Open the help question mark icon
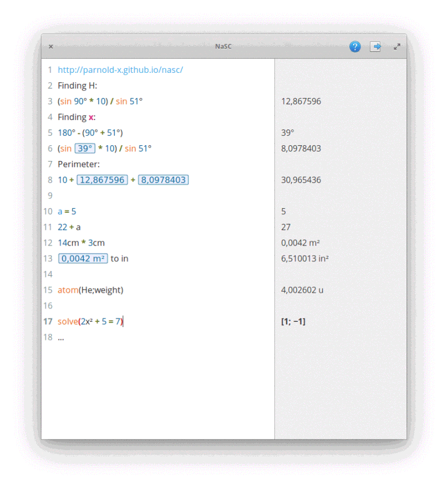Screen dimensions: 448x488 [x=355, y=47]
